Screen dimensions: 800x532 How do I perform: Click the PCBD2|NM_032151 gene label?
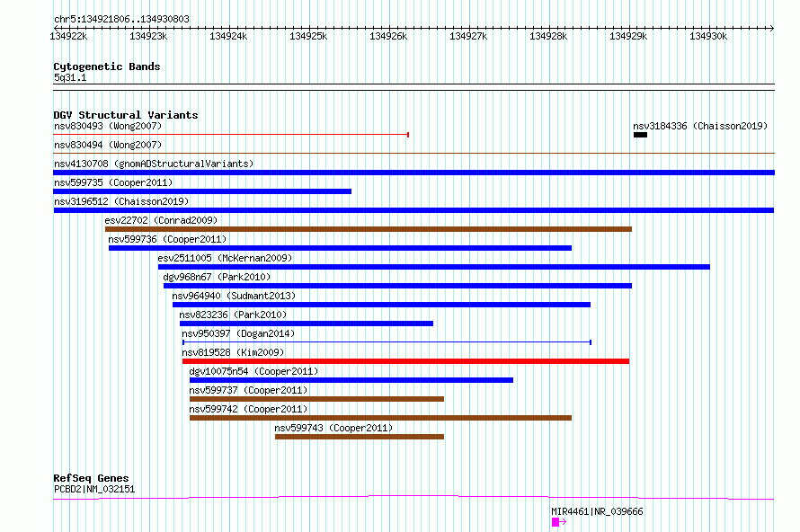(94, 489)
